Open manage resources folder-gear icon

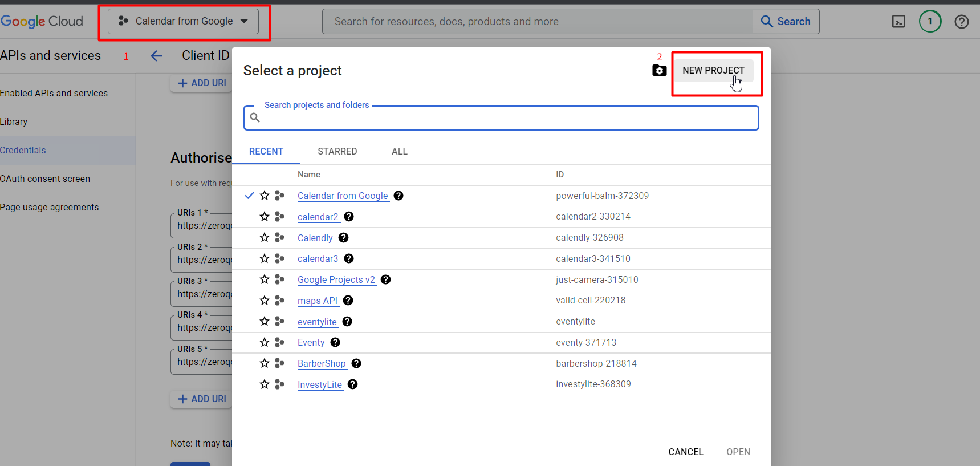click(x=660, y=71)
